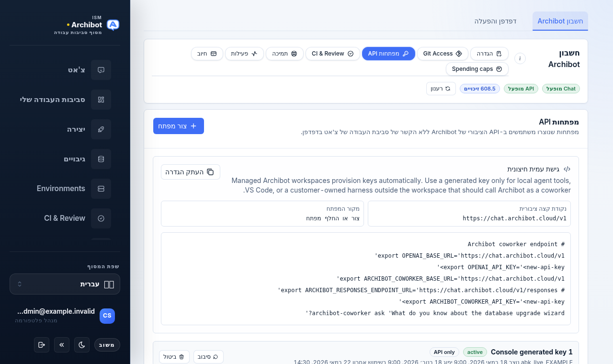Click the 608.5 זיכויים credits badge
Viewport: 613px width, 364px height.
480,89
